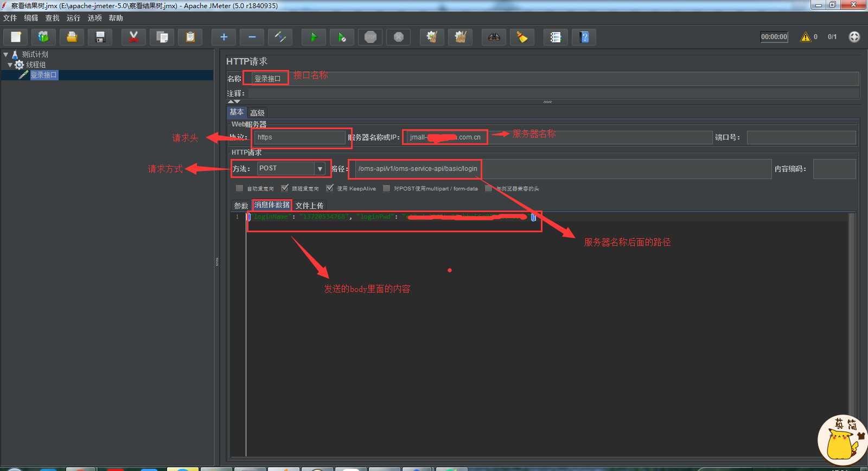The image size is (868, 471).
Task: Switch to the 基本 tab
Action: click(x=237, y=112)
